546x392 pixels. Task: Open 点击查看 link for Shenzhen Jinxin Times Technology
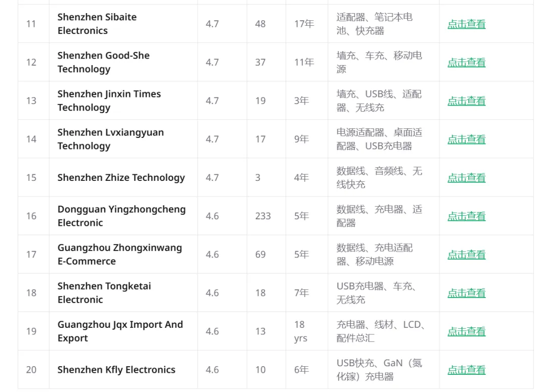pyautogui.click(x=466, y=101)
